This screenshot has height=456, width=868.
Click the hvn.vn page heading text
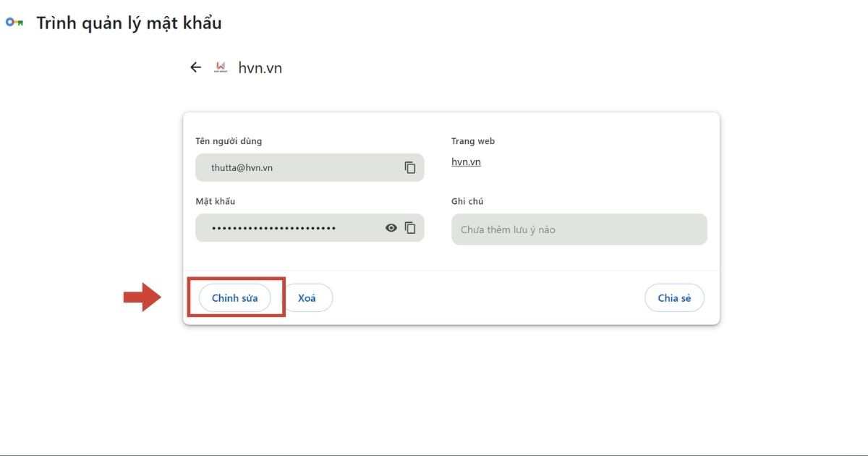point(260,68)
